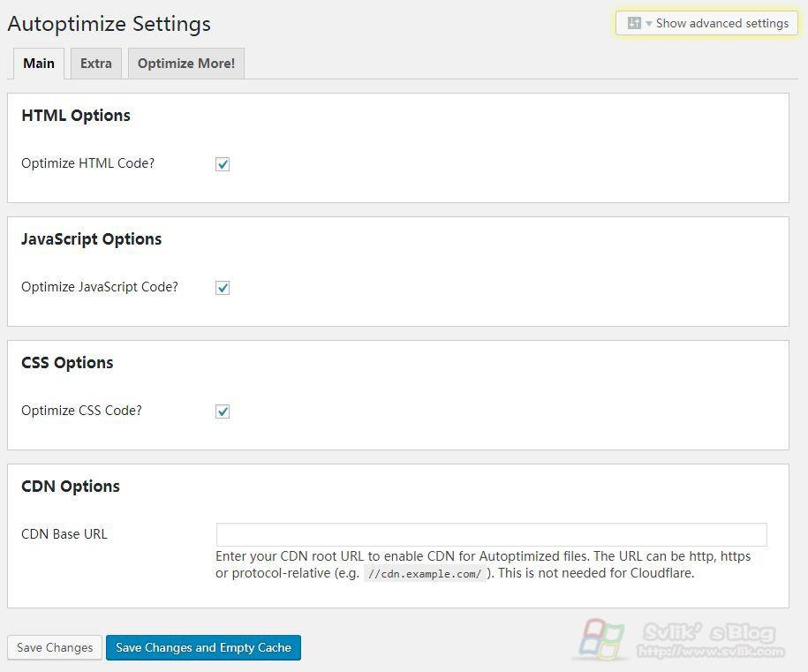Viewport: 808px width, 672px height.
Task: Click the settings sliders icon beside Show advanced settings
Action: [633, 24]
